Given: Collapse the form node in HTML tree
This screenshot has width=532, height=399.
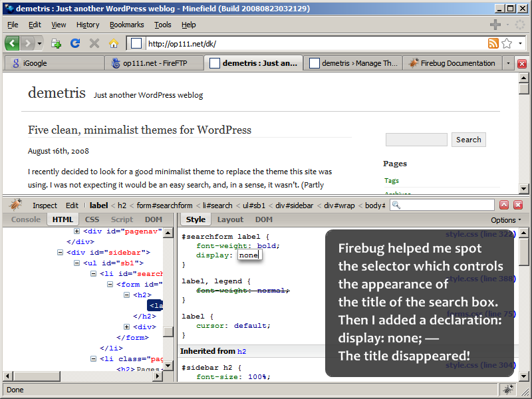Looking at the screenshot, I should (110, 285).
